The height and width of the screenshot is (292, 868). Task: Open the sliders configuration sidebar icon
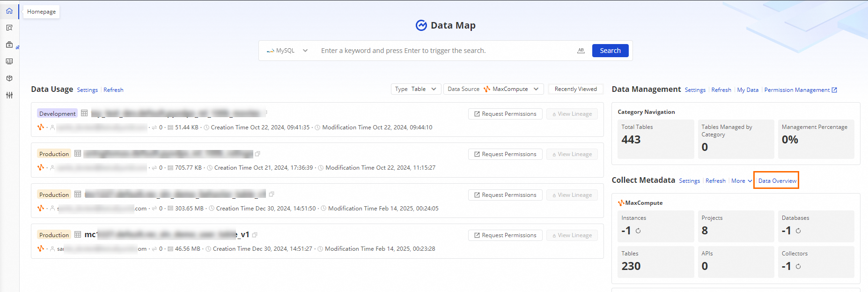(9, 95)
